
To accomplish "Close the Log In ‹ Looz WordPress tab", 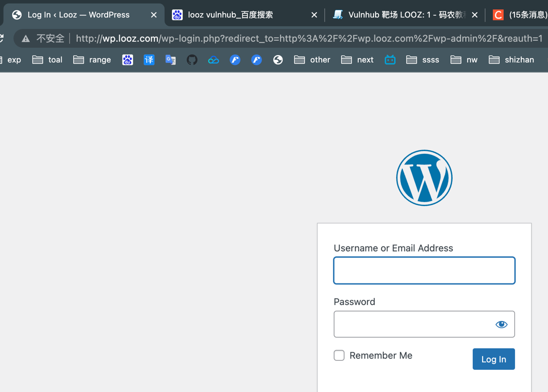I will [154, 15].
